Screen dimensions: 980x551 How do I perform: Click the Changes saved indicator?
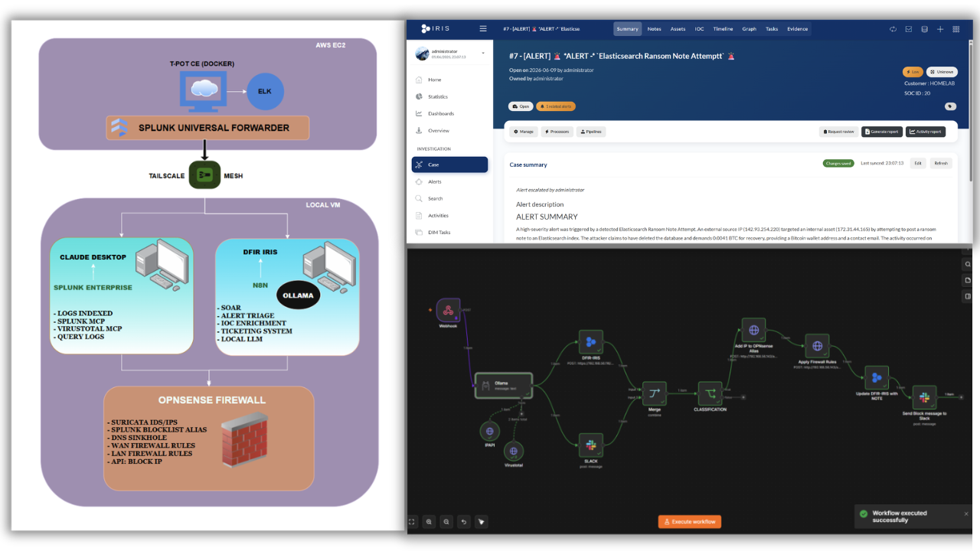click(838, 163)
